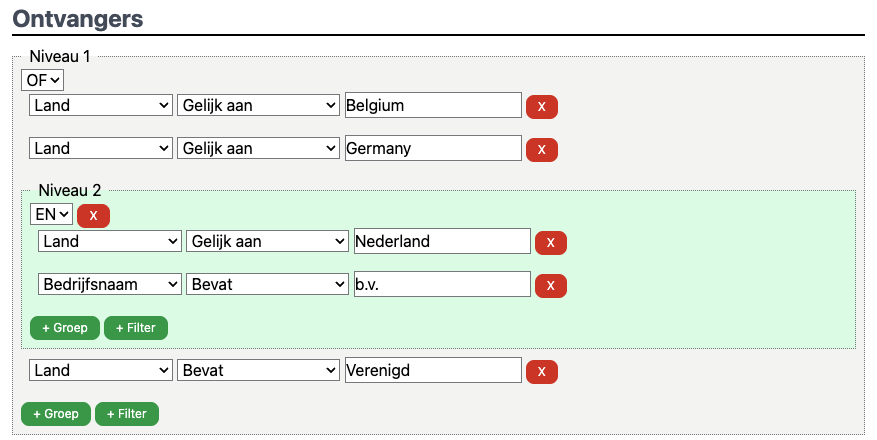Open the EN operator dropdown
The image size is (877, 440).
coord(51,214)
